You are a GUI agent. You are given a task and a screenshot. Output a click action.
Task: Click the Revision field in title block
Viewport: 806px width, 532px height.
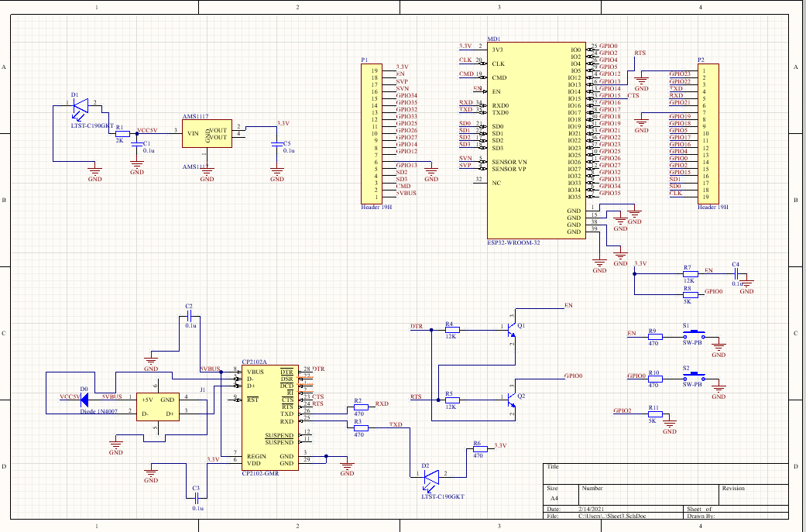pyautogui.click(x=754, y=495)
